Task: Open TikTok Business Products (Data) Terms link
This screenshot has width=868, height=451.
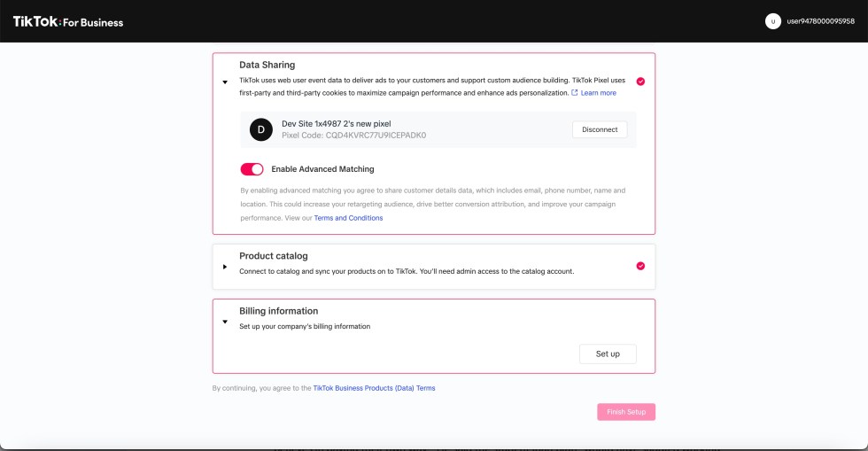Action: coord(374,388)
